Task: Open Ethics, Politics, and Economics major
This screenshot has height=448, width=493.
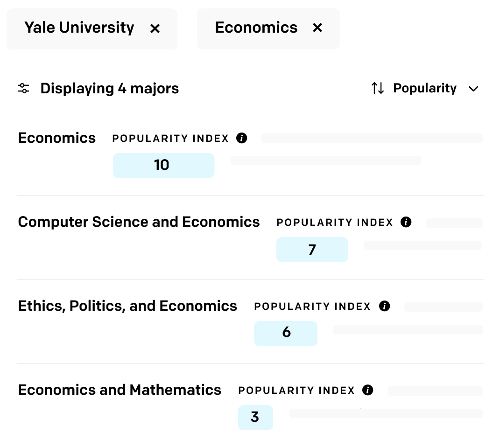Action: point(127,306)
